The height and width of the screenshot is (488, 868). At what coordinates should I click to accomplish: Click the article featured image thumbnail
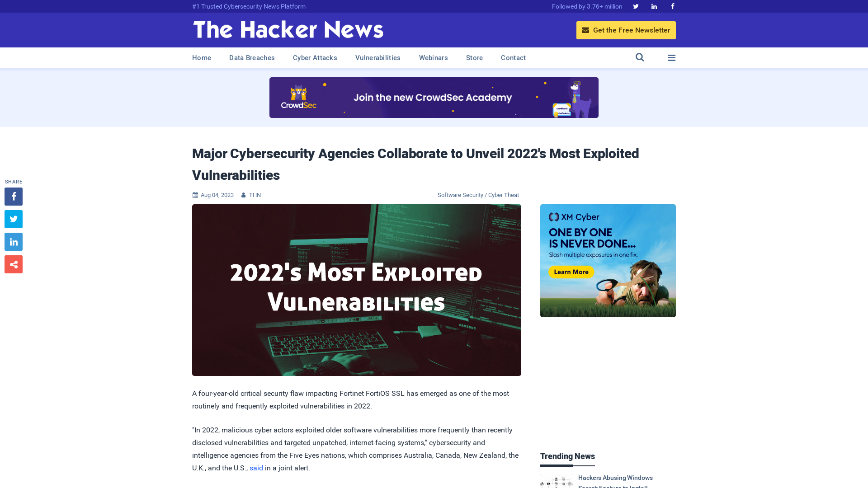[x=357, y=290]
